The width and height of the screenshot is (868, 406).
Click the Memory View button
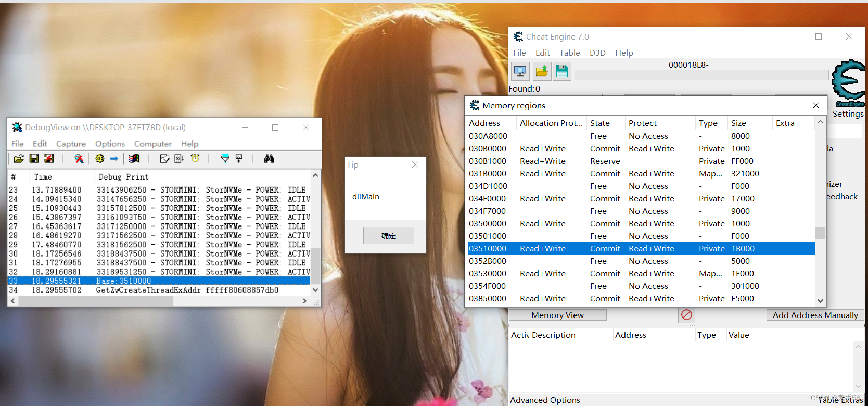tap(557, 315)
